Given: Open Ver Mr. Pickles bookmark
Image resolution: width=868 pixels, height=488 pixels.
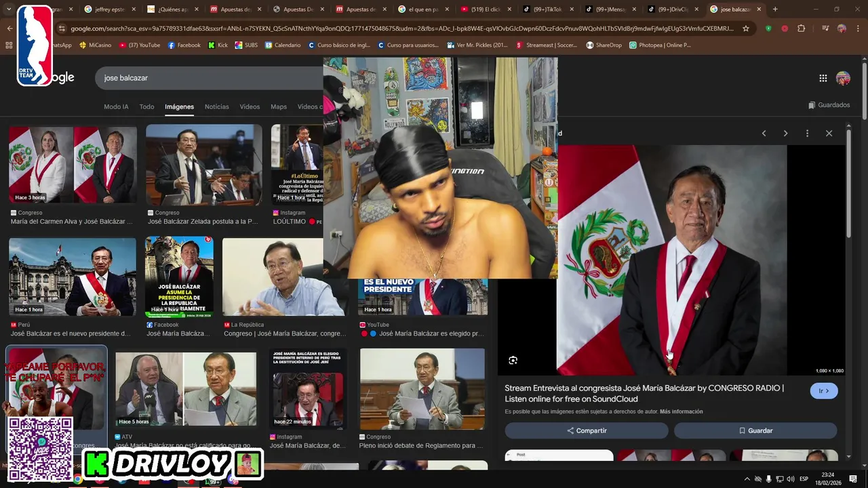Looking at the screenshot, I should coord(477,45).
